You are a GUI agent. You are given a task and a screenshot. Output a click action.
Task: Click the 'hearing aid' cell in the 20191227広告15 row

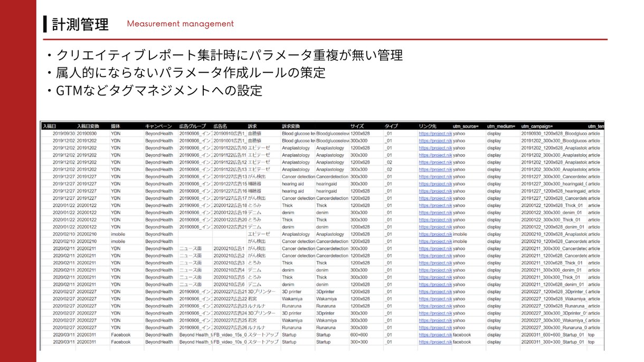point(293,184)
